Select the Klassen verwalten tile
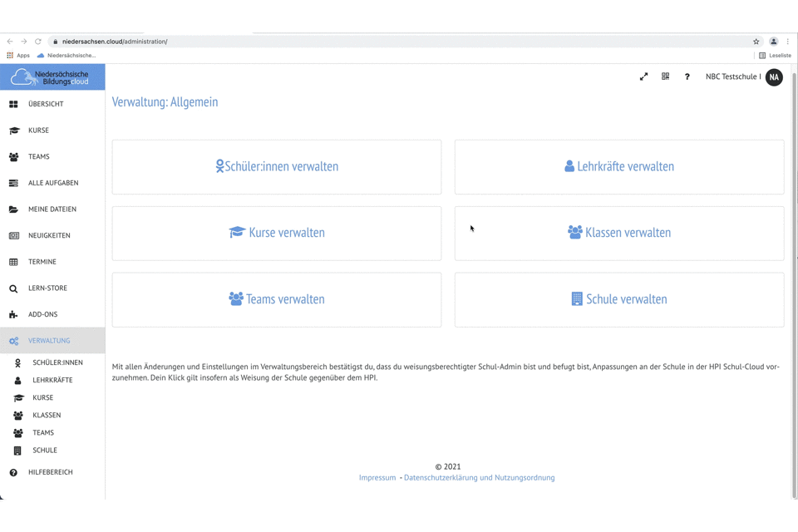This screenshot has height=532, width=798. pyautogui.click(x=618, y=233)
